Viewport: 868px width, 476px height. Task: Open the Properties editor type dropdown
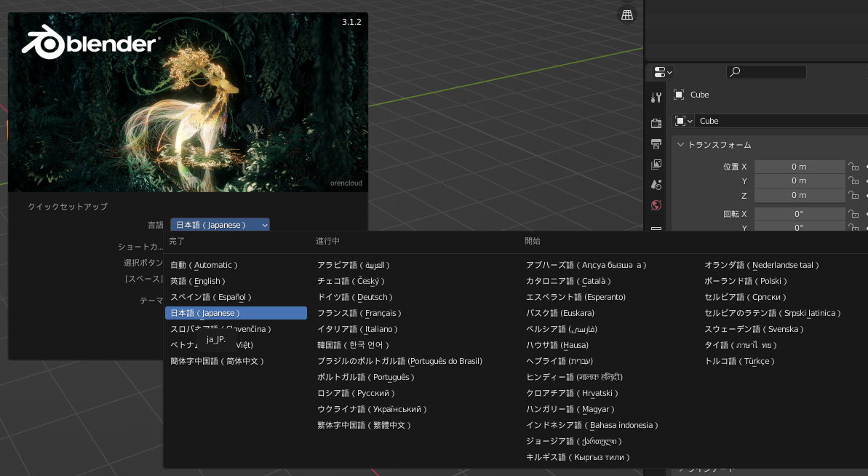pyautogui.click(x=663, y=72)
